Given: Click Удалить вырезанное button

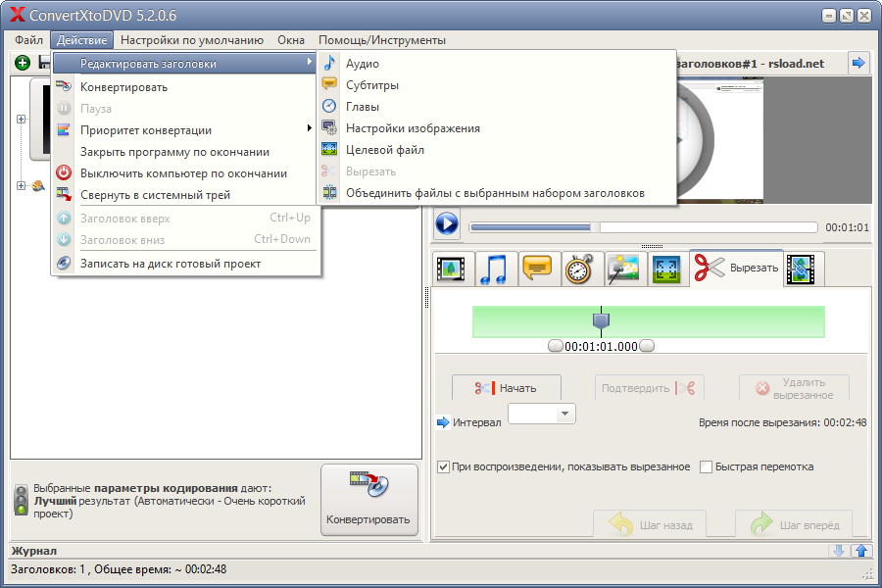Looking at the screenshot, I should click(x=794, y=388).
